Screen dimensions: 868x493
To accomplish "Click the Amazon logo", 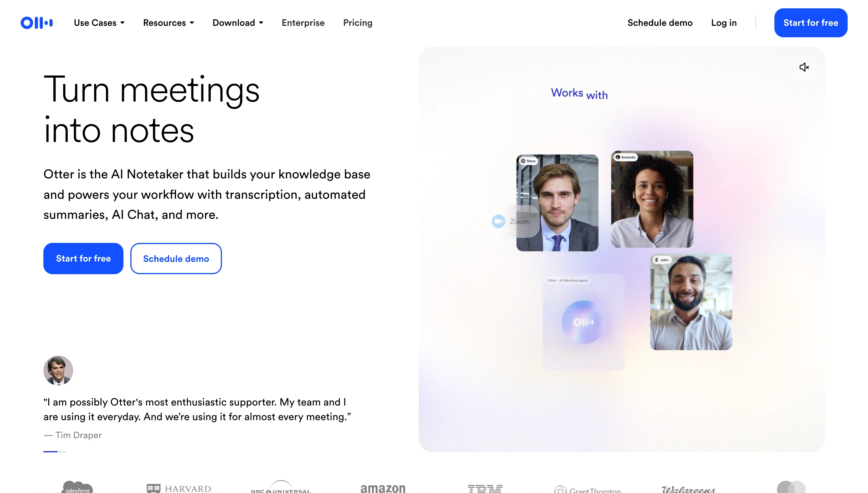I will click(383, 488).
